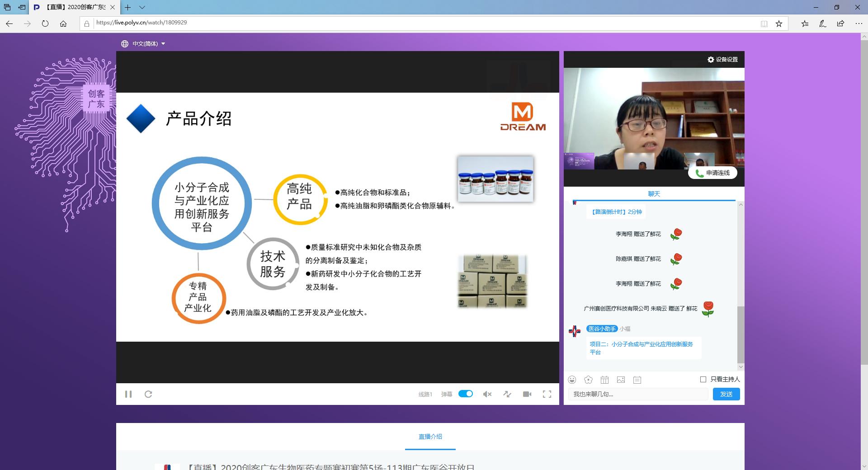The image size is (868, 470).
Task: Enable the 只看主持人 checkbox
Action: click(703, 380)
